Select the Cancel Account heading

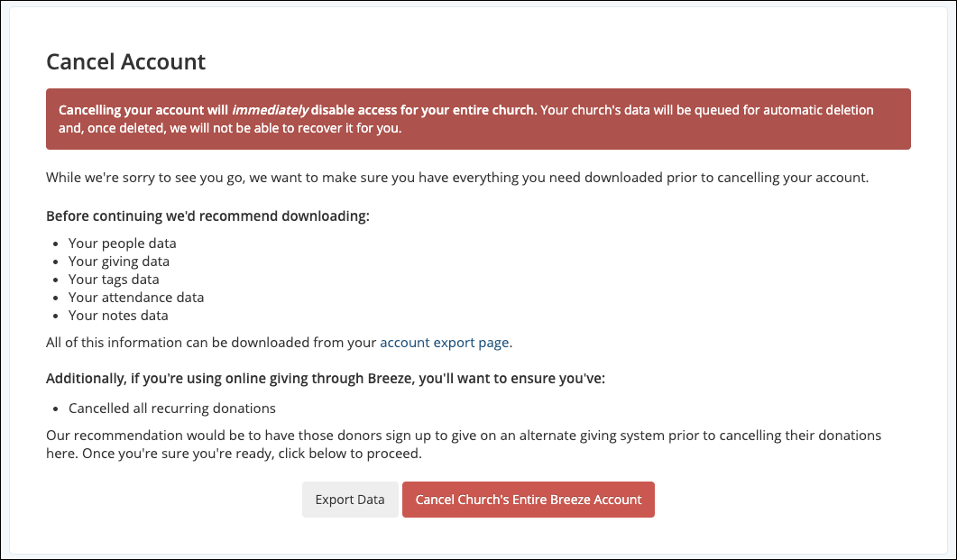(125, 61)
